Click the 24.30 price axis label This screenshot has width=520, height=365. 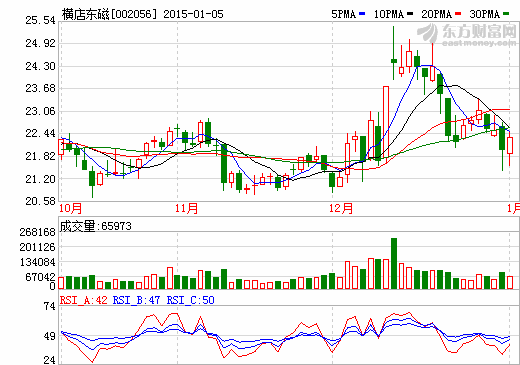(40, 66)
